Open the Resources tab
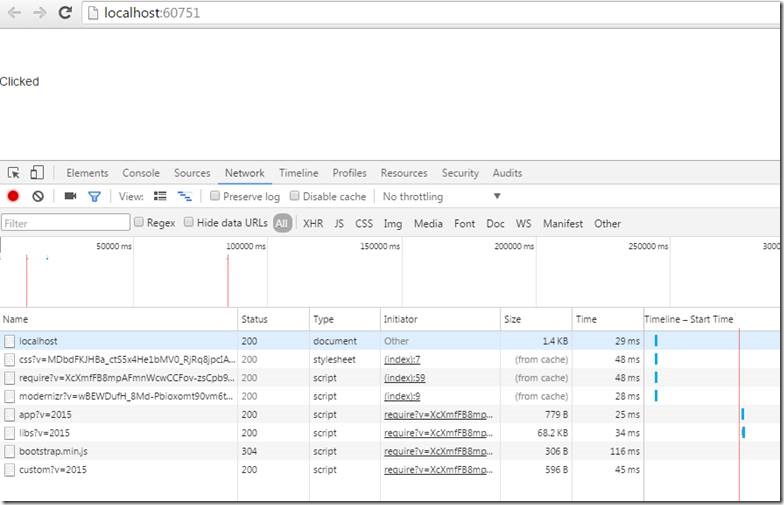The height and width of the screenshot is (505, 784). tap(404, 173)
